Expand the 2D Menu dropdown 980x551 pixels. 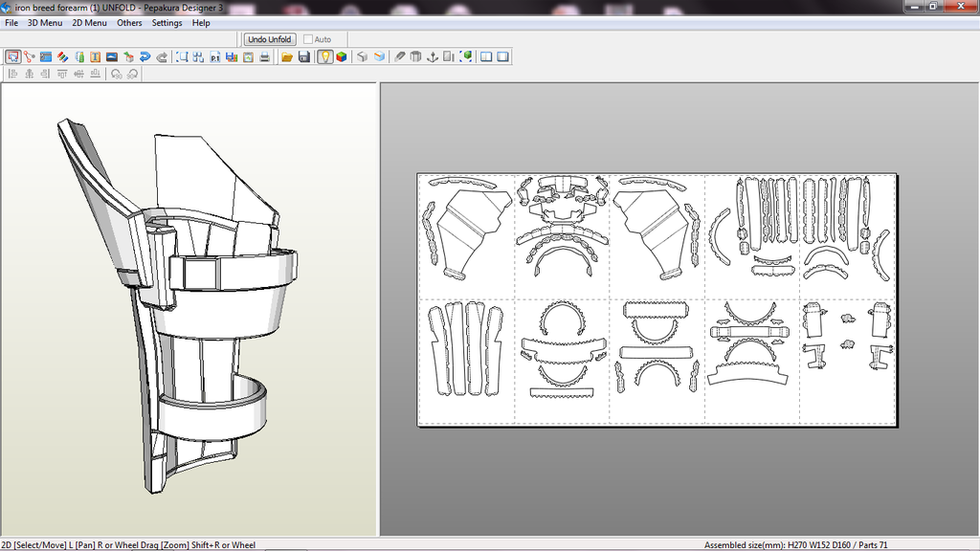coord(89,23)
